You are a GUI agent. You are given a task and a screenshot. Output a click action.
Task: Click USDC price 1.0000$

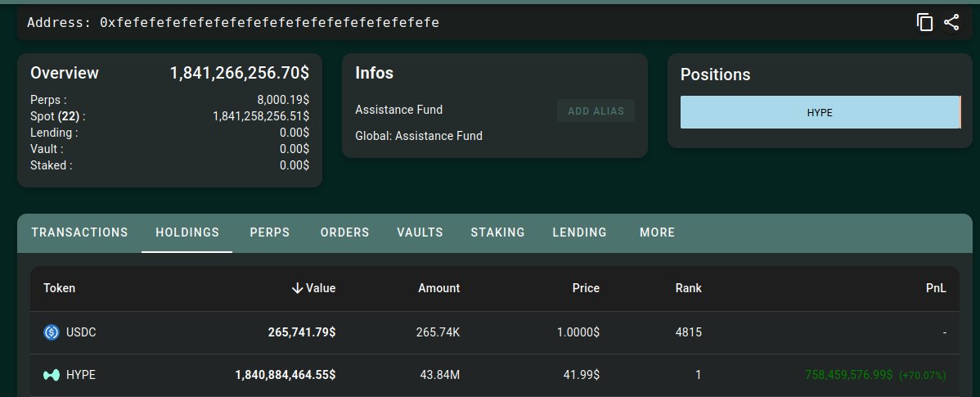(578, 332)
